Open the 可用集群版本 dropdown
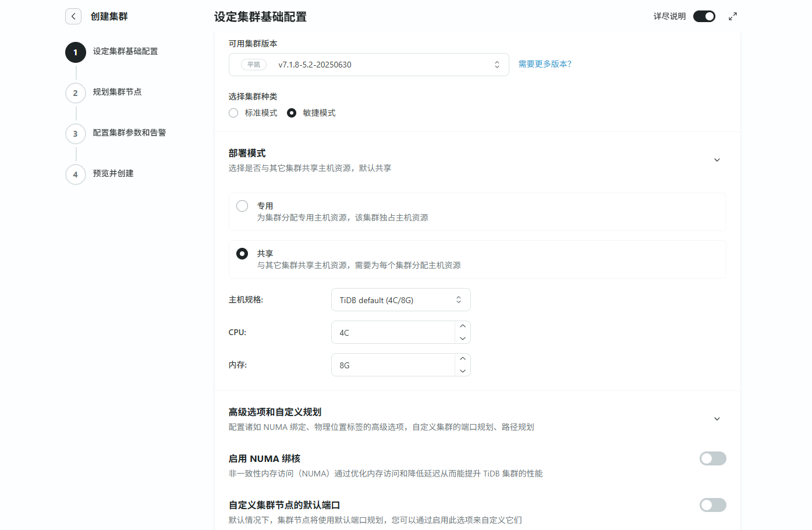Viewport: 812px width, 530px height. tap(368, 65)
